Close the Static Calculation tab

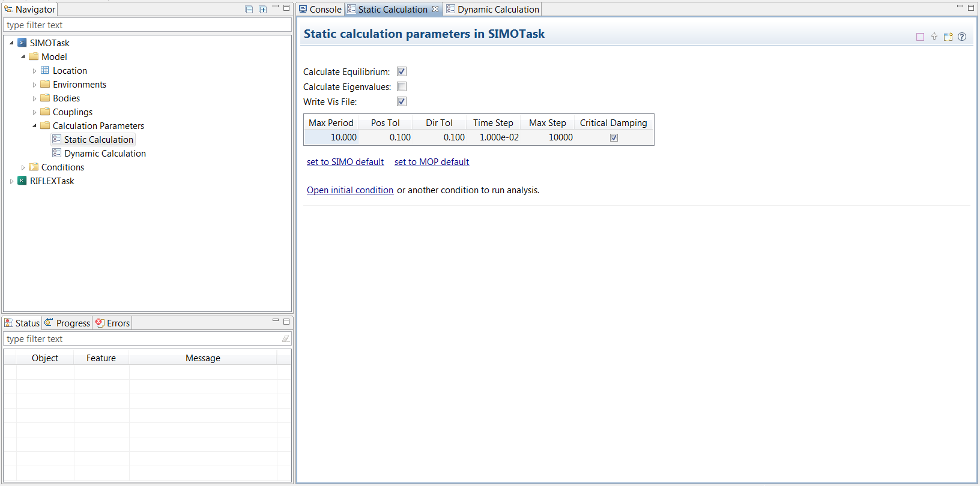[435, 9]
